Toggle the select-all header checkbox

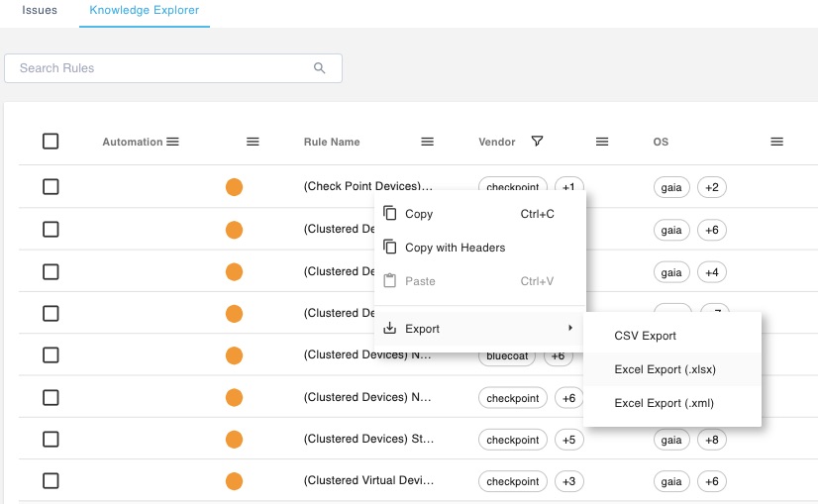pos(51,142)
